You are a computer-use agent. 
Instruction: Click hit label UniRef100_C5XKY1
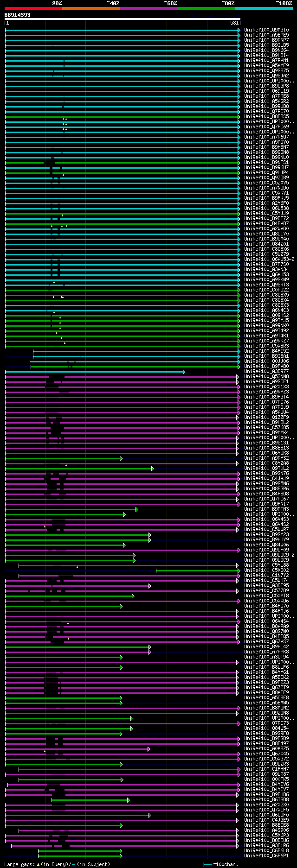coord(266,193)
